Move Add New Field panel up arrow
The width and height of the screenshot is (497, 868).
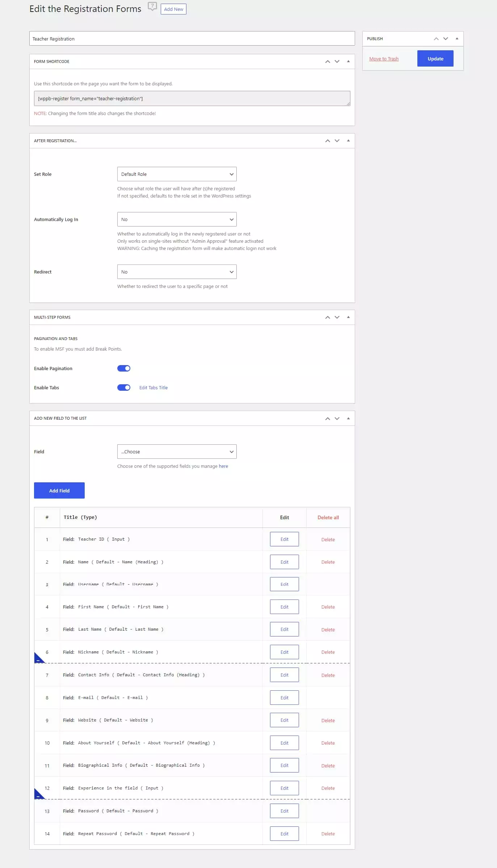[x=327, y=419]
